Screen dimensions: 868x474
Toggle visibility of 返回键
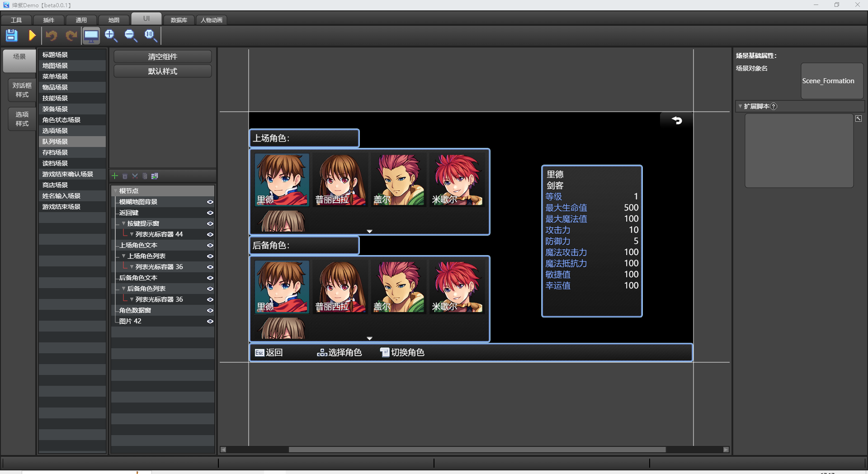tap(210, 213)
